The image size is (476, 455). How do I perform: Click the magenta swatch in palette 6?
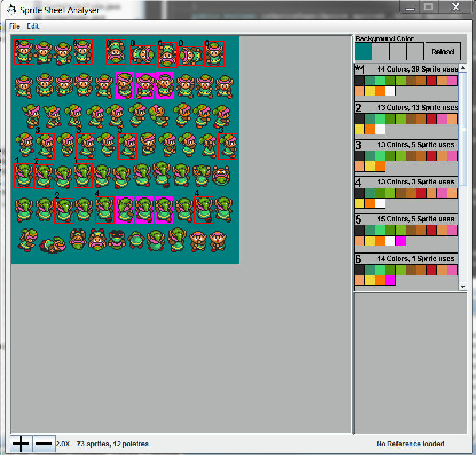(390, 280)
